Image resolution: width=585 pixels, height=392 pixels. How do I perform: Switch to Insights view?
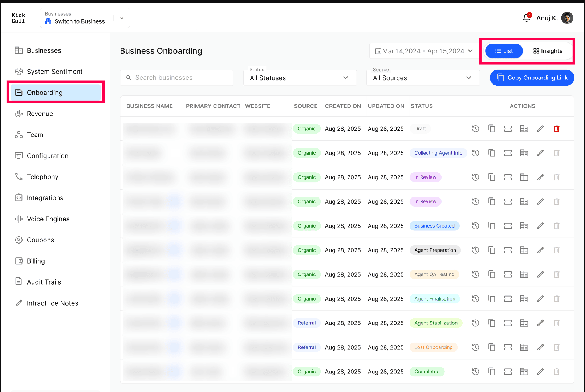point(548,51)
